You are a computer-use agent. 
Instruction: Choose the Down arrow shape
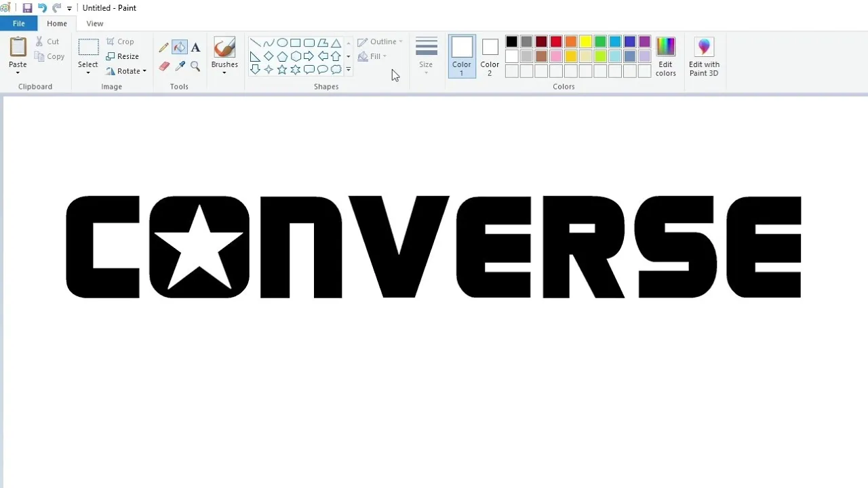(x=255, y=69)
